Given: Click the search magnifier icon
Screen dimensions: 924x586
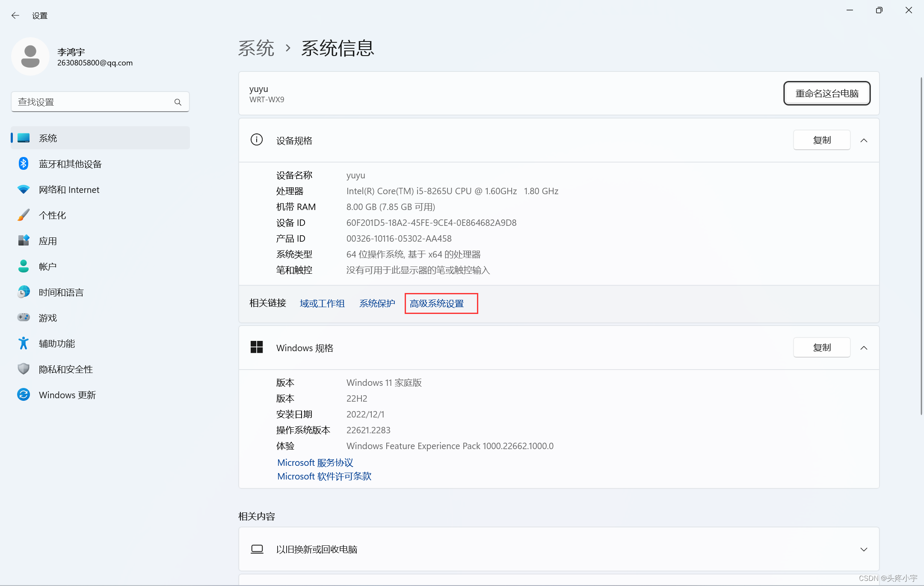Looking at the screenshot, I should tap(178, 102).
